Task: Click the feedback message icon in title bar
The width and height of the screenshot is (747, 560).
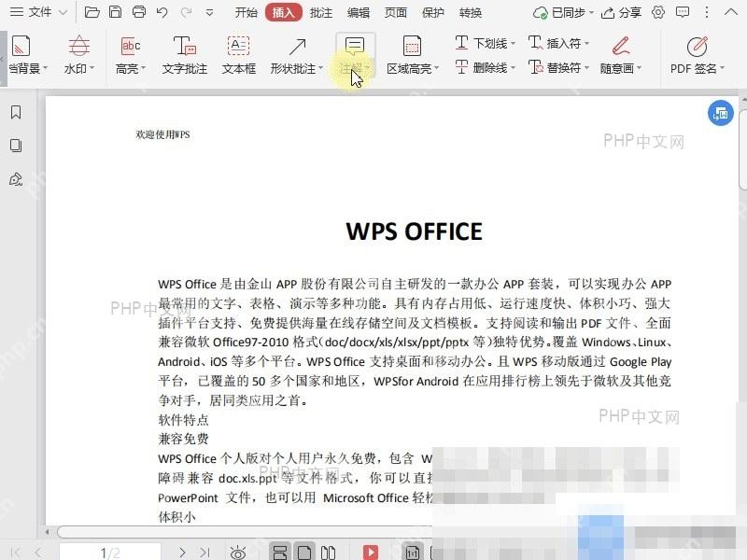Action: (683, 12)
